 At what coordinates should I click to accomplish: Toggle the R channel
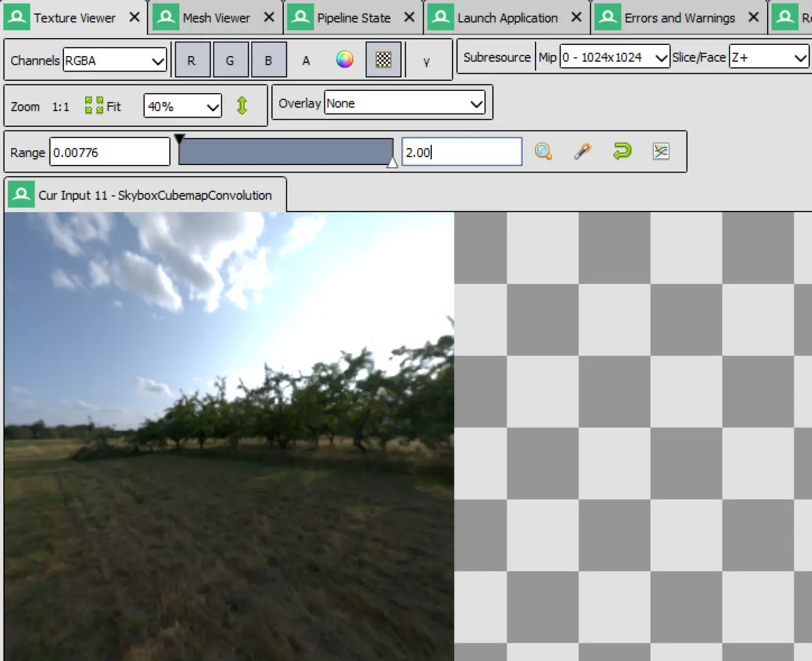(192, 59)
